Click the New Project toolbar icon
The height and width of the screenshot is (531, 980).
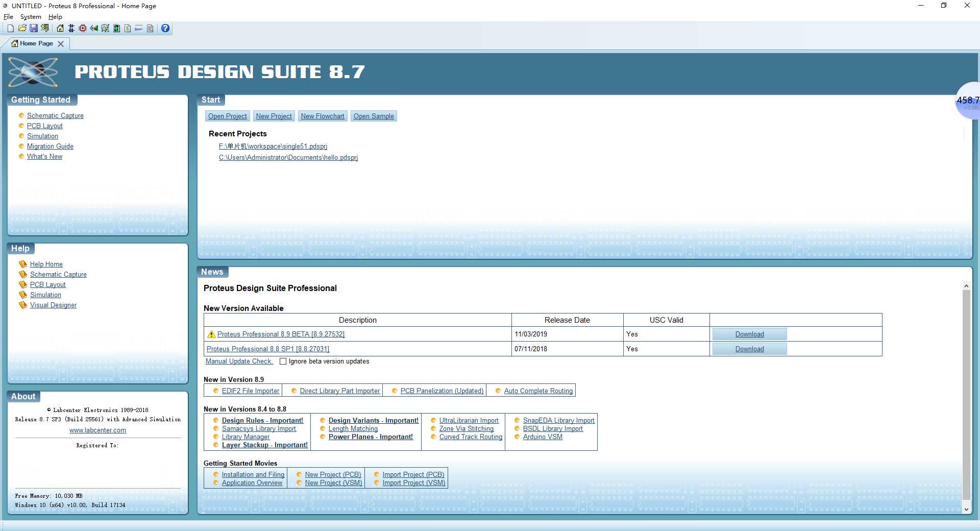pos(10,28)
